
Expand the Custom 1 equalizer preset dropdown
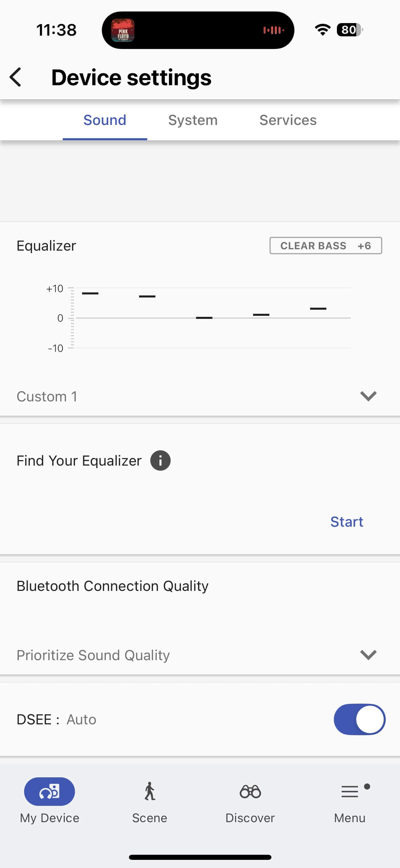click(x=368, y=396)
